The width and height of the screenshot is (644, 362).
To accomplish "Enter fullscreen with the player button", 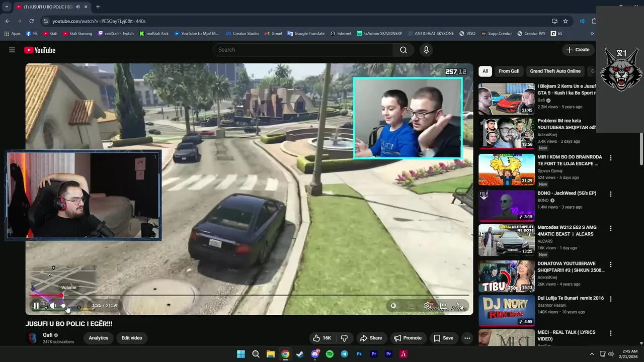I will [459, 305].
